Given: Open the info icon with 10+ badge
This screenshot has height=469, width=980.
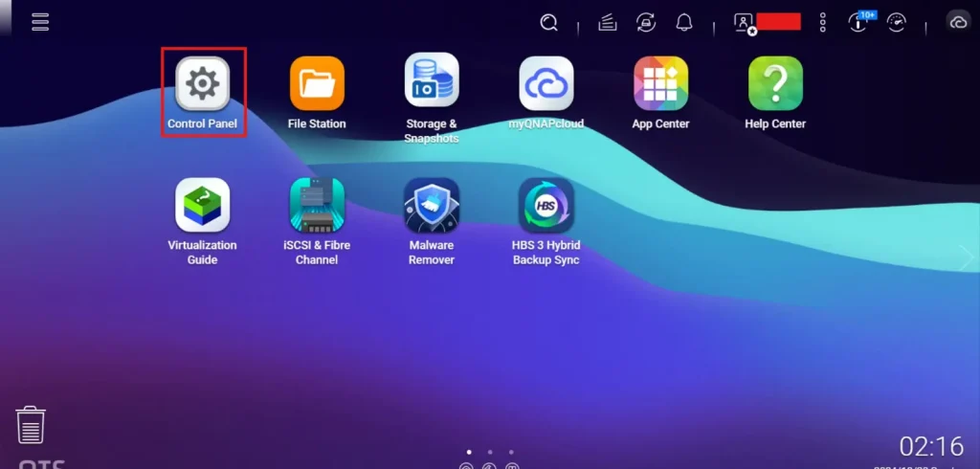Looking at the screenshot, I should coord(861,22).
